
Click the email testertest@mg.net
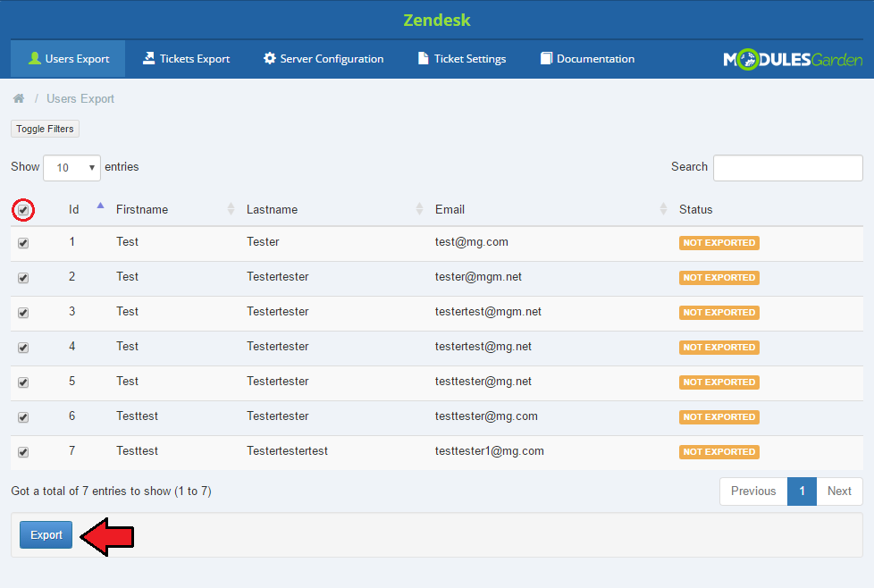[x=483, y=346]
